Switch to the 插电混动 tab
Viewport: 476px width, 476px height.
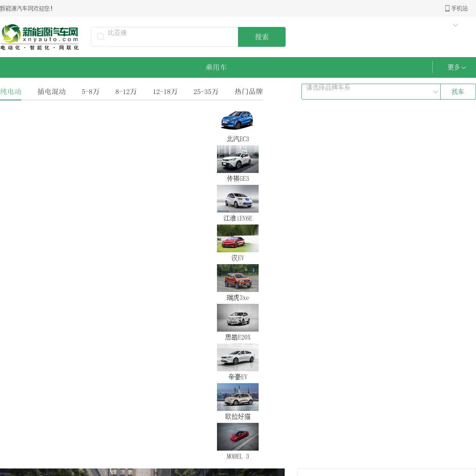(x=52, y=92)
